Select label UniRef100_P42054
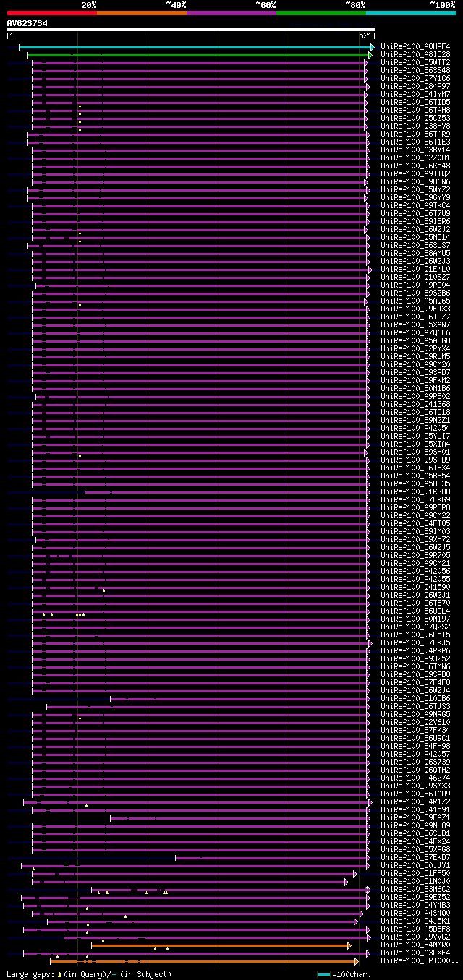 click(415, 429)
